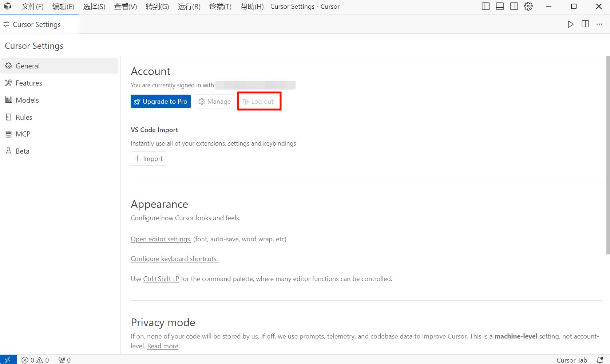This screenshot has height=364, width=610.
Task: Open the 转到(G) menu
Action: pyautogui.click(x=157, y=7)
